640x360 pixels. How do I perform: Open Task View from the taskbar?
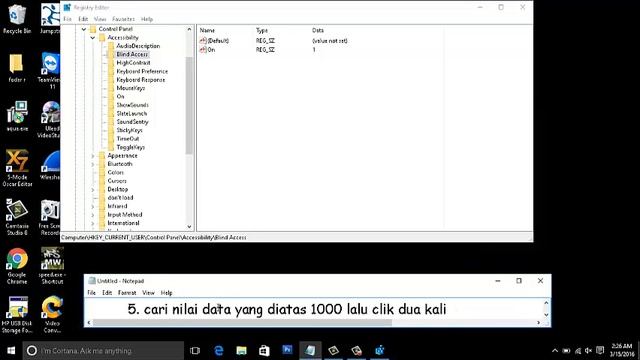click(195, 350)
